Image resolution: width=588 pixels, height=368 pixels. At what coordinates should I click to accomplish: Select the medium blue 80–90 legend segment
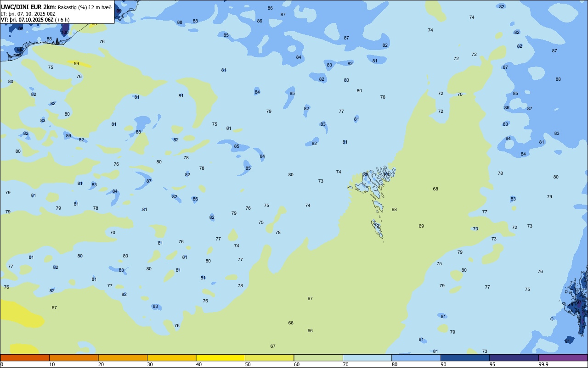coord(416,357)
